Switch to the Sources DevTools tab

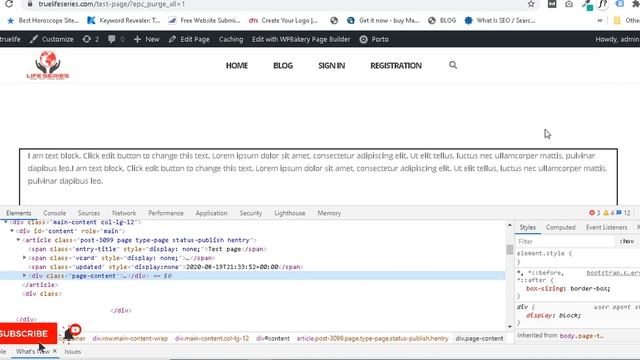pyautogui.click(x=89, y=213)
